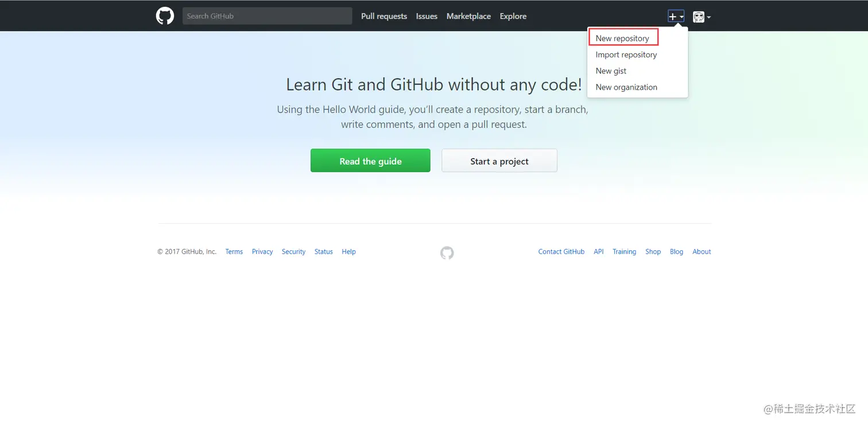
Task: Open the Shop footer link
Action: point(653,251)
